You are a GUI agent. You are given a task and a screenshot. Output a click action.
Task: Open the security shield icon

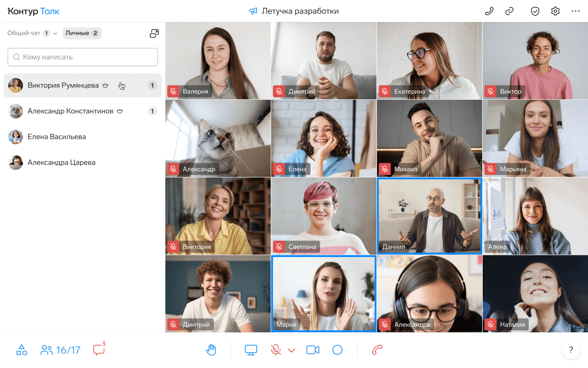535,11
